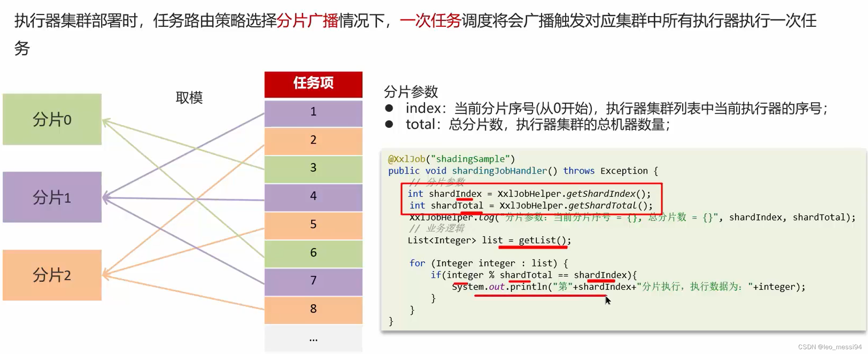Click the CSDN @leo_messi94 credit text

pos(830,347)
